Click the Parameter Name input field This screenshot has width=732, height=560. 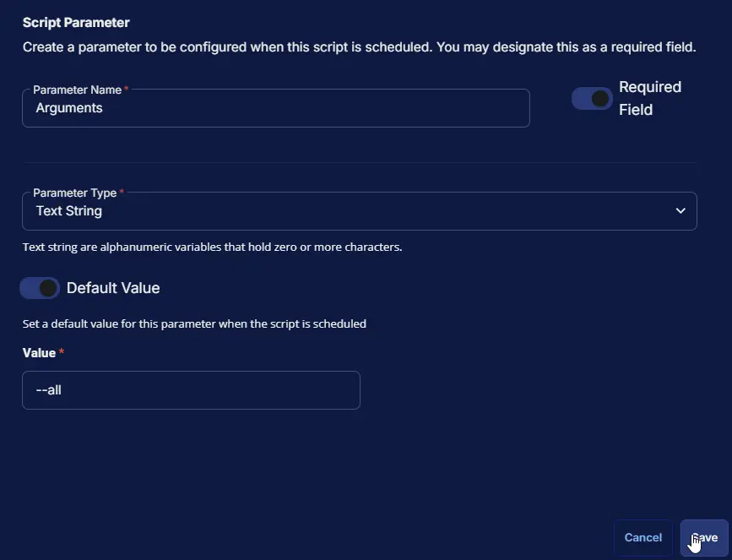coord(275,108)
